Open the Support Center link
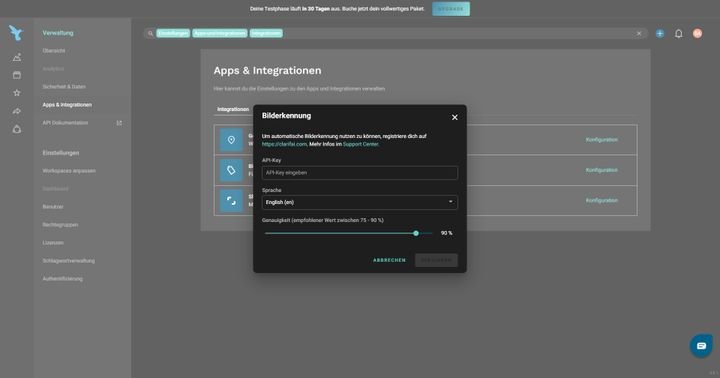The image size is (720, 378). [360, 144]
